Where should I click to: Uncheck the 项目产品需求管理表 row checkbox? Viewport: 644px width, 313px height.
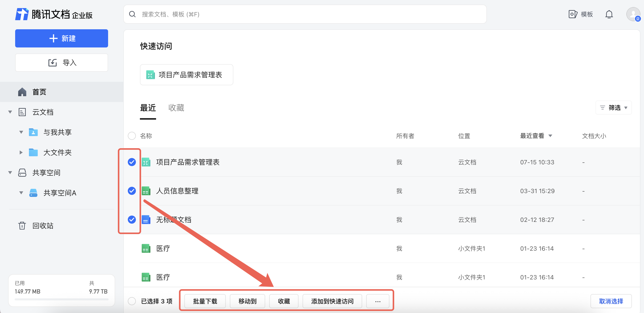tap(132, 162)
